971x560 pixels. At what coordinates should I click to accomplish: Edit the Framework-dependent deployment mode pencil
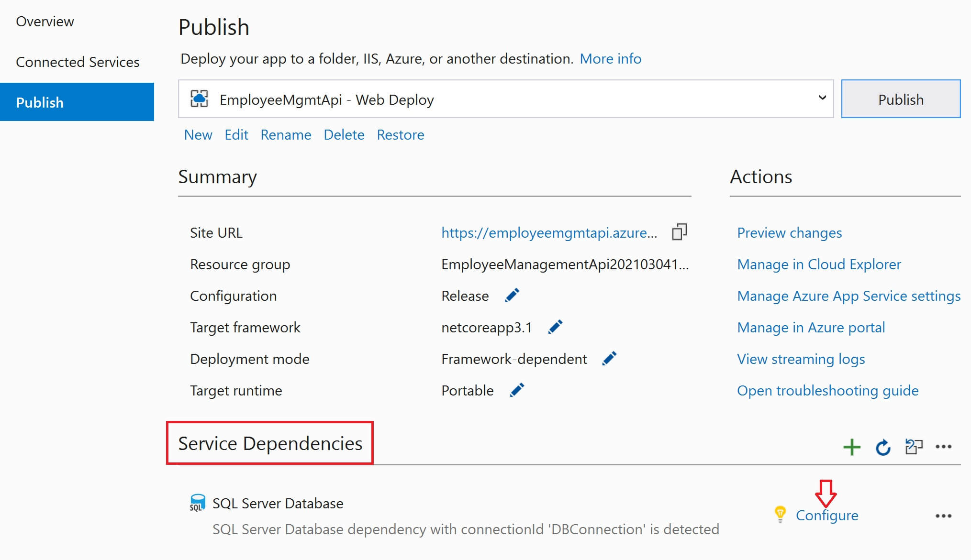[x=609, y=359]
